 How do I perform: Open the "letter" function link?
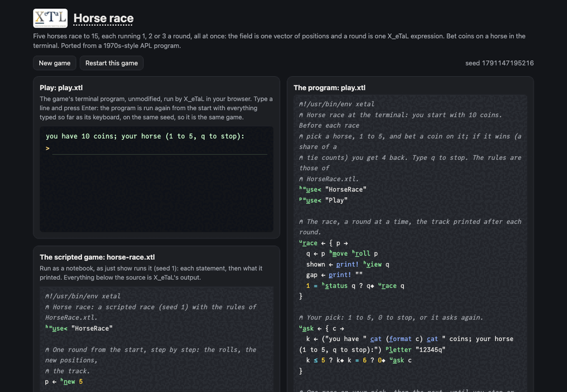tap(400, 350)
